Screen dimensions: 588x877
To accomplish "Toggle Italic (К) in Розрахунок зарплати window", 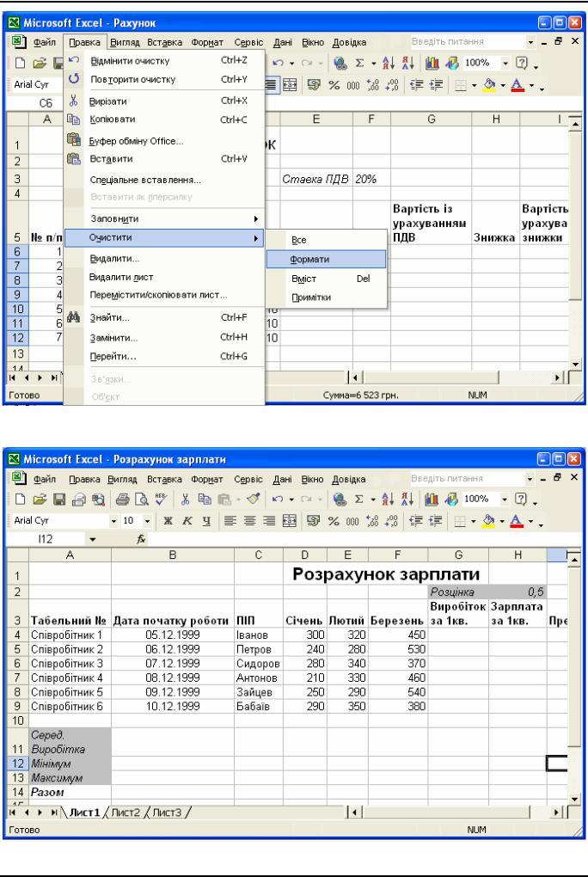I will (187, 521).
